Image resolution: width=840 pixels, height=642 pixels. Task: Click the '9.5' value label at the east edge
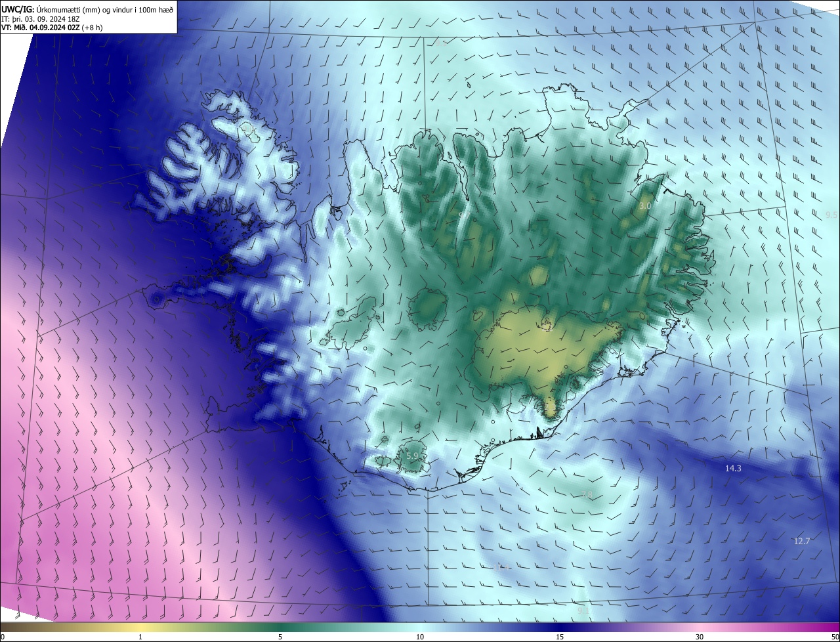pos(831,215)
